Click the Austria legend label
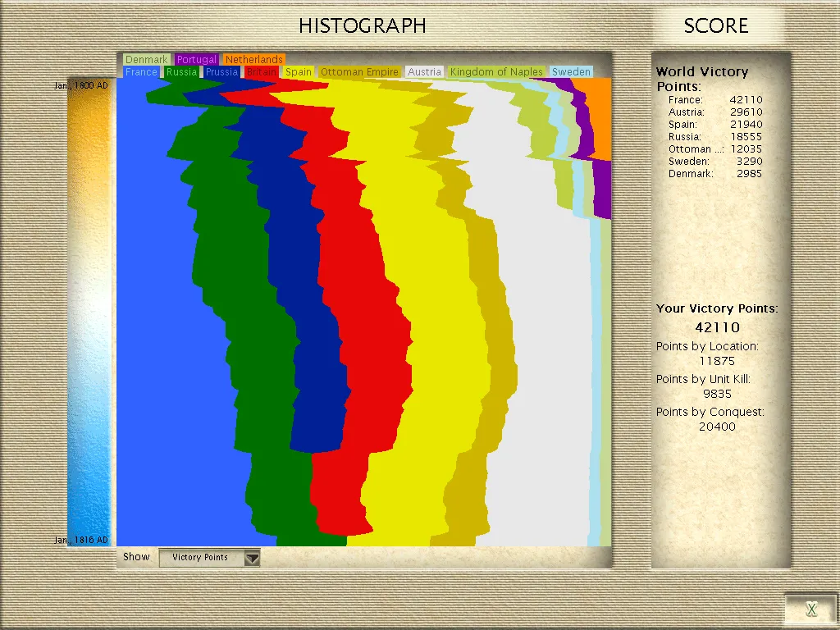Viewport: 840px width, 630px height. [x=424, y=72]
